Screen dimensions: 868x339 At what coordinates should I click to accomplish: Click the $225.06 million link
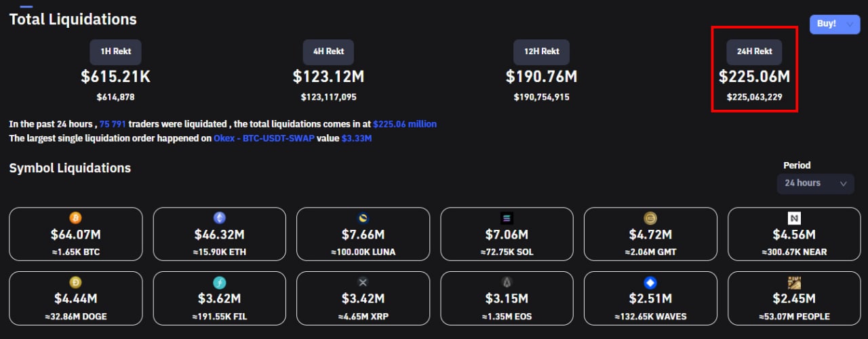coord(405,125)
